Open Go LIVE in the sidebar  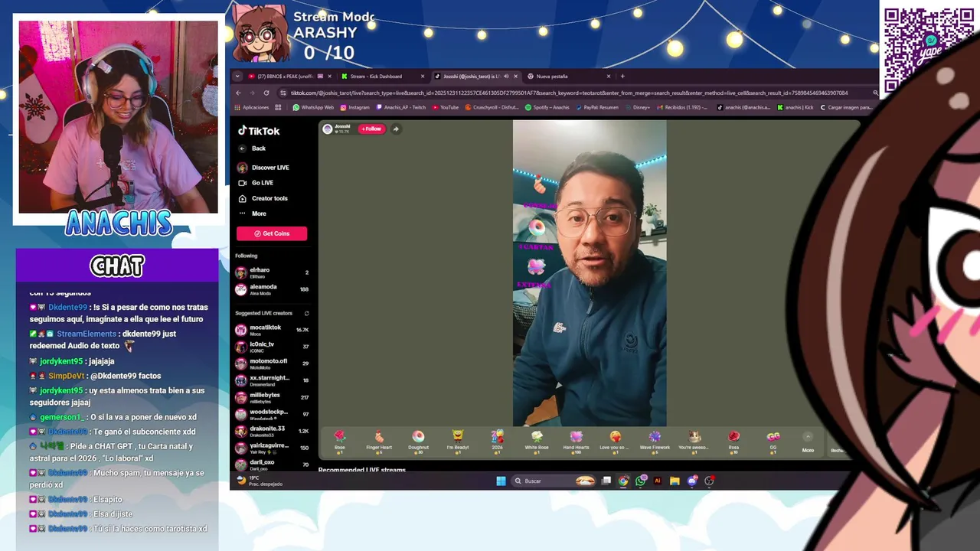(x=256, y=183)
